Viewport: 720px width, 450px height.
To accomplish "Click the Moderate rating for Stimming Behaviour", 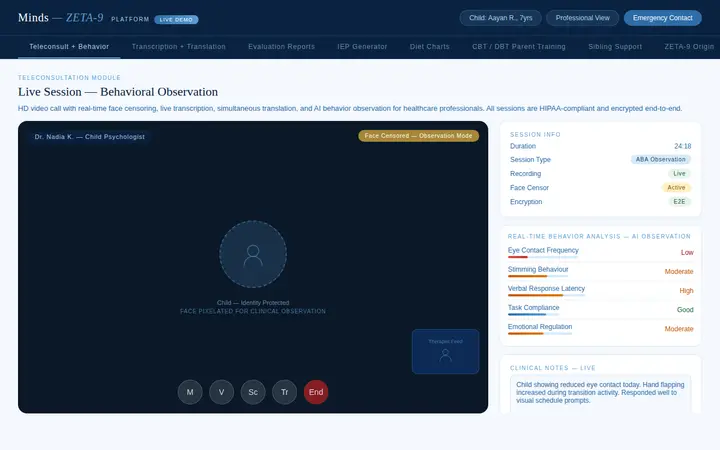I will (679, 272).
